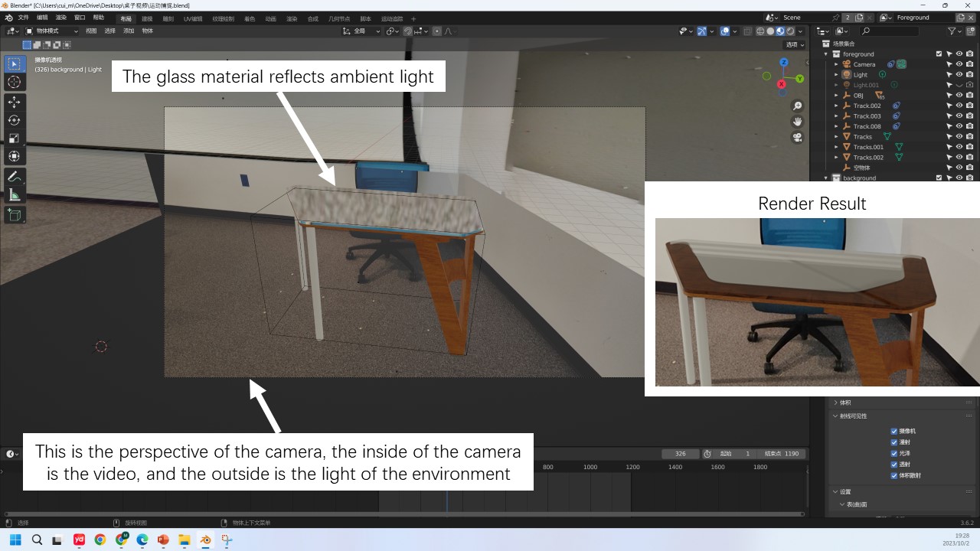980x551 pixels.
Task: Select the Measure tool
Action: [x=15, y=195]
